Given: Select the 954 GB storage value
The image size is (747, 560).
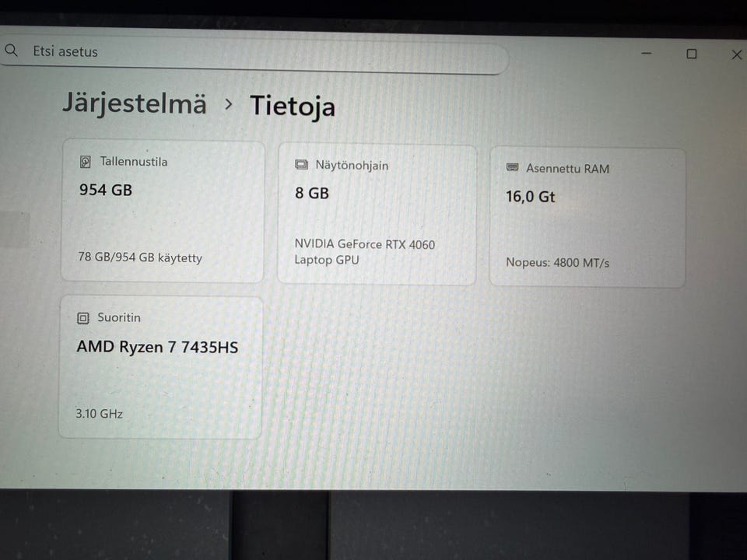Looking at the screenshot, I should 106,189.
